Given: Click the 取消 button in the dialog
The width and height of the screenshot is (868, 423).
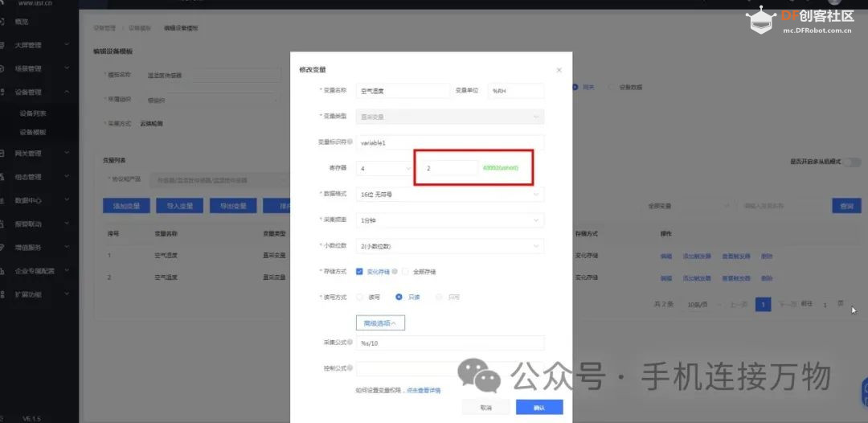Looking at the screenshot, I should click(485, 408).
